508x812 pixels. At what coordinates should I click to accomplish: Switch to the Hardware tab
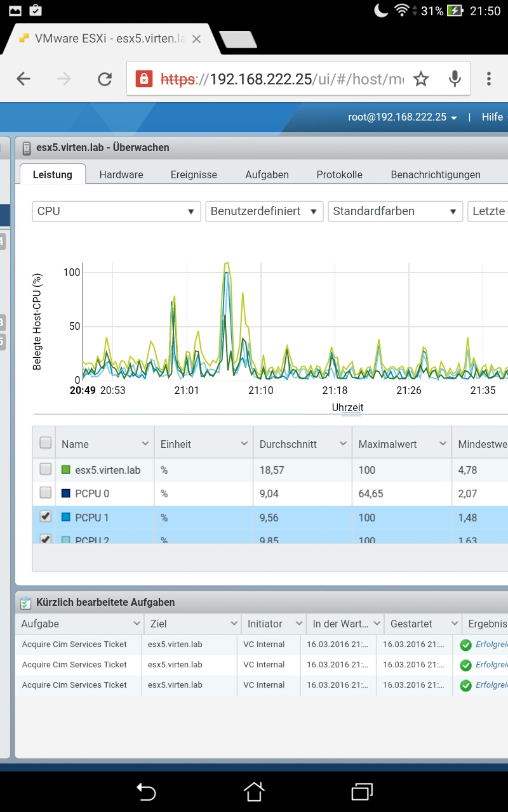(121, 174)
